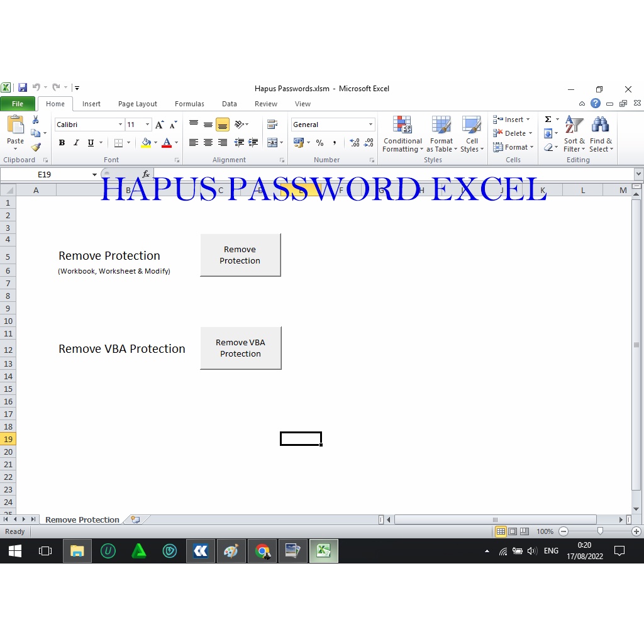The width and height of the screenshot is (644, 644).
Task: Apply Percent Style formatting
Action: [x=320, y=143]
